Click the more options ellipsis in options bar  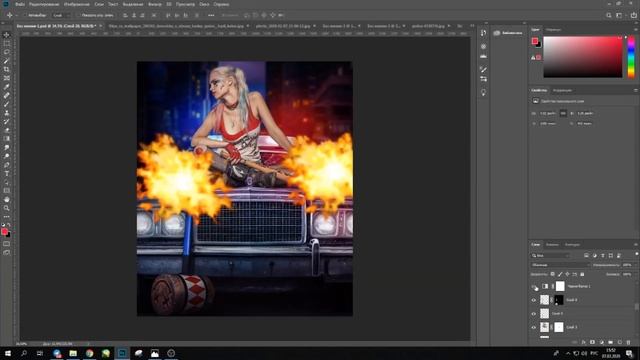tap(211, 15)
